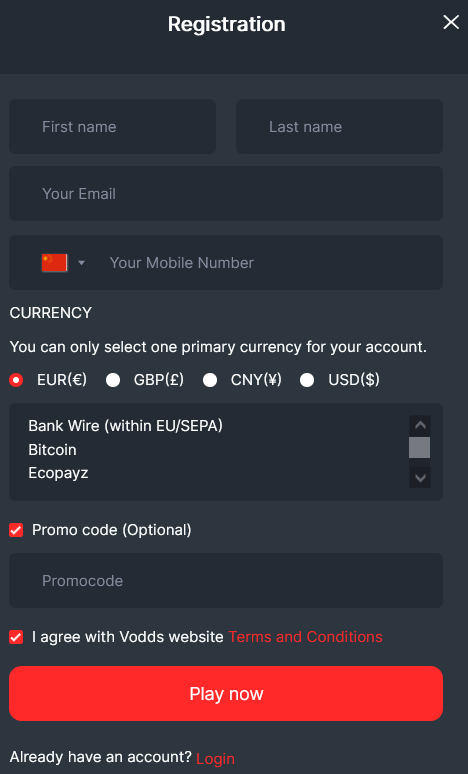
Task: Focus the First name input field
Action: 112,126
